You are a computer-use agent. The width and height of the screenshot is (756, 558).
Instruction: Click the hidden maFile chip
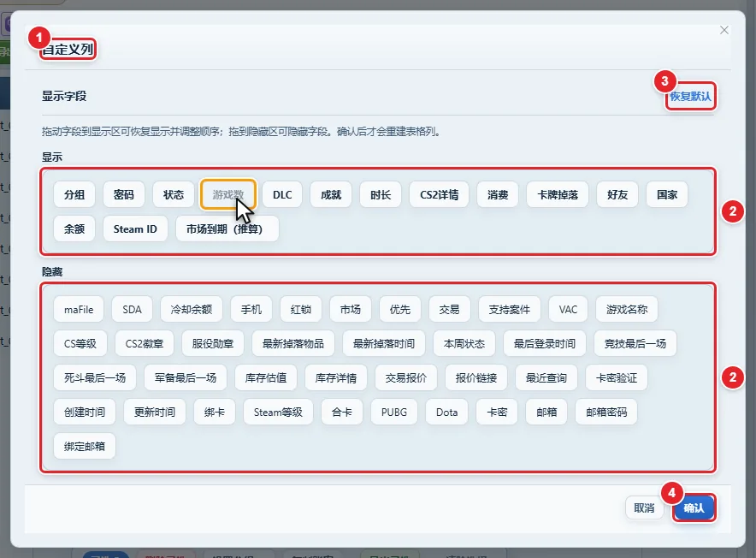79,310
